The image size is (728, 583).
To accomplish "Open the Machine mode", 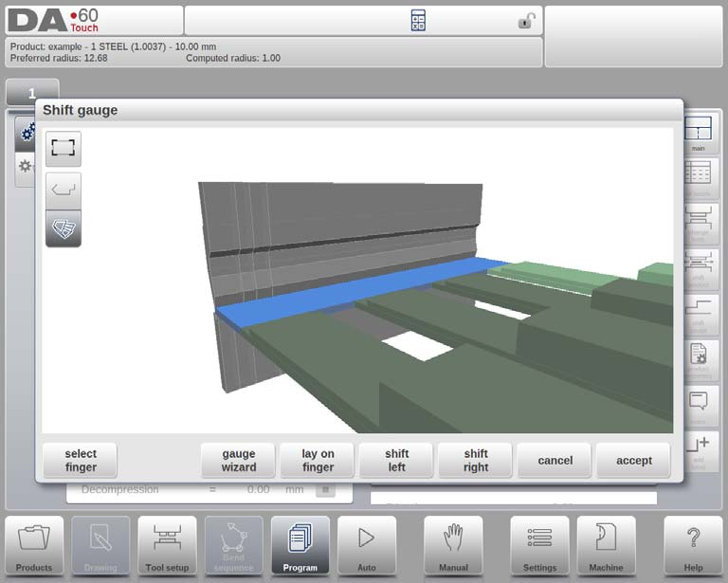I will tap(606, 546).
